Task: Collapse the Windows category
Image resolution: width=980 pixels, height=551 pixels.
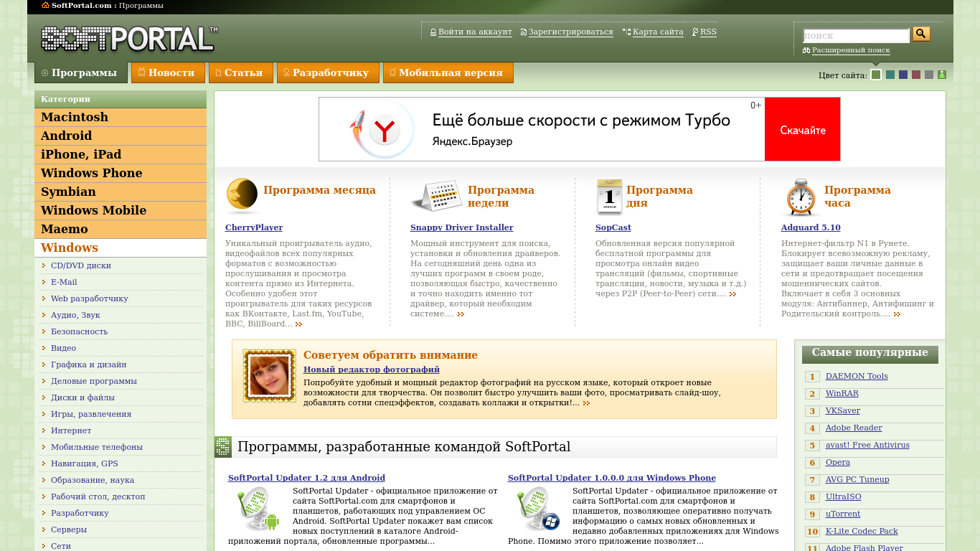Action: pyautogui.click(x=121, y=248)
